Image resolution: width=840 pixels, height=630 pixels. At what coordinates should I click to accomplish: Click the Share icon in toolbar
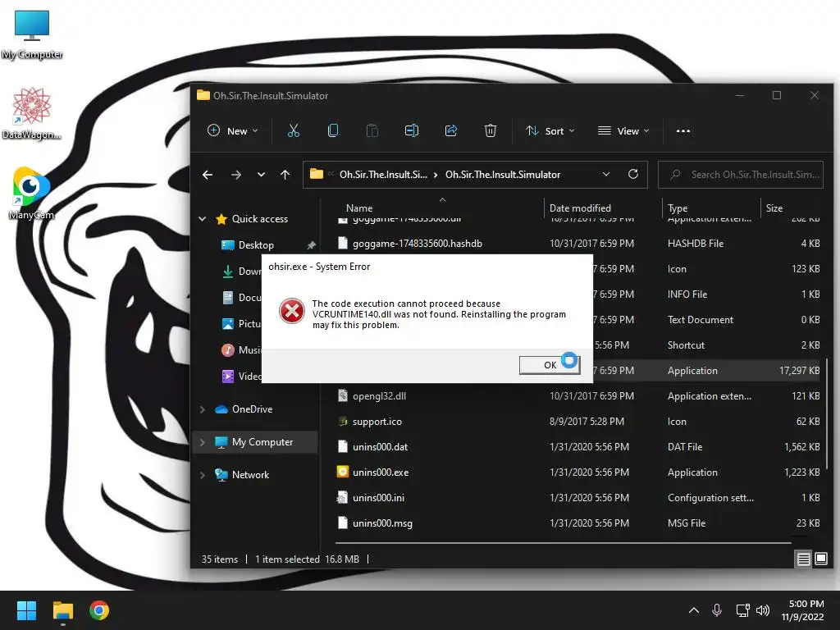[451, 130]
